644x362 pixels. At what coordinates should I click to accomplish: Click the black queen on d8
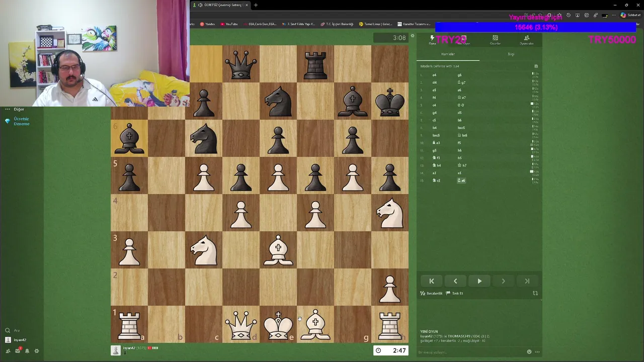[241, 64]
